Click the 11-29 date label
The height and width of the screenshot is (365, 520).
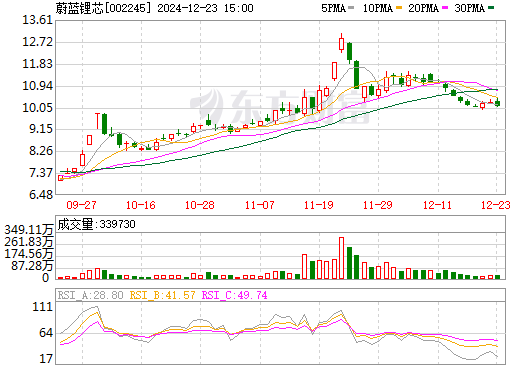(x=378, y=205)
